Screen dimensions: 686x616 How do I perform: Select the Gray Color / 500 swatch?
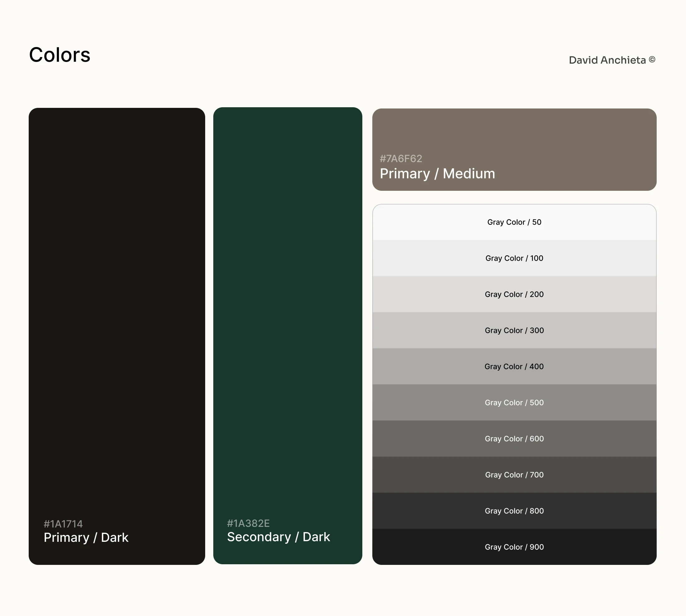tap(514, 402)
